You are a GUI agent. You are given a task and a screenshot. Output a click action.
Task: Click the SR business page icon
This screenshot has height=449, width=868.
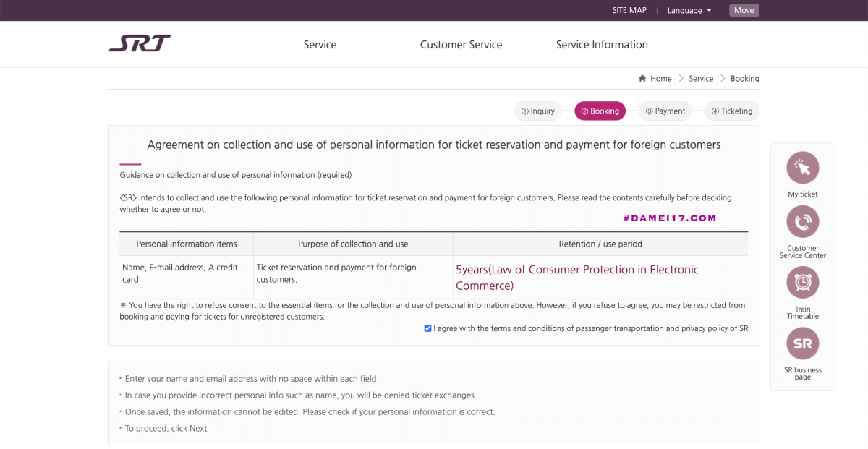pyautogui.click(x=802, y=344)
